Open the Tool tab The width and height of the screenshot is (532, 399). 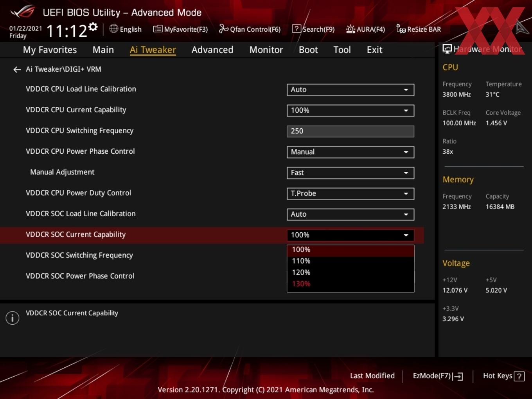342,50
